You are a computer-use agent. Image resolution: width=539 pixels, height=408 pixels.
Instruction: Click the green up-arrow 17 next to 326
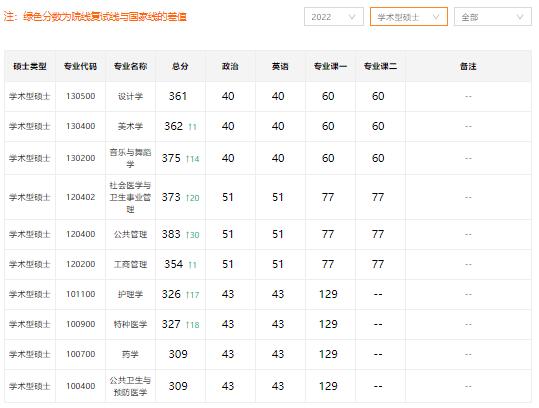click(192, 295)
